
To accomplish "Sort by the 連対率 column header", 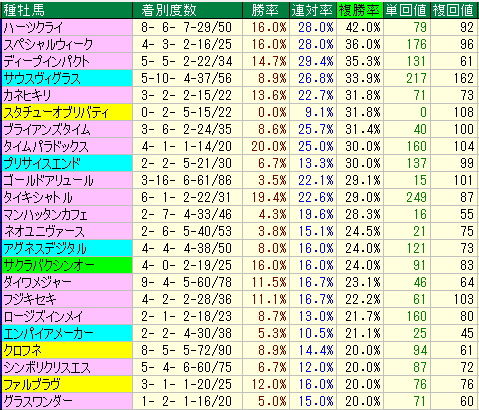I will tap(313, 10).
